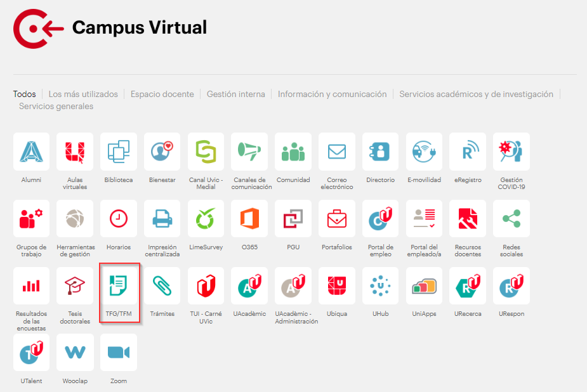Open Herramientas de gestión icon
This screenshot has width=587, height=392.
[x=75, y=218]
